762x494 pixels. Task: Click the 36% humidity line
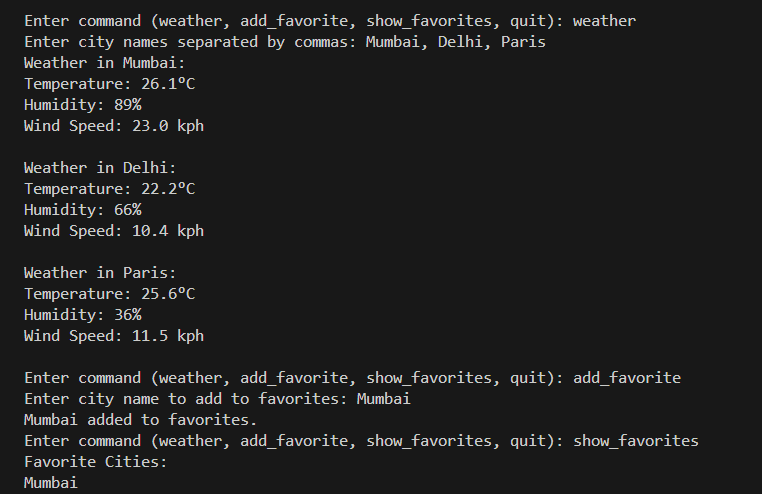(x=82, y=315)
